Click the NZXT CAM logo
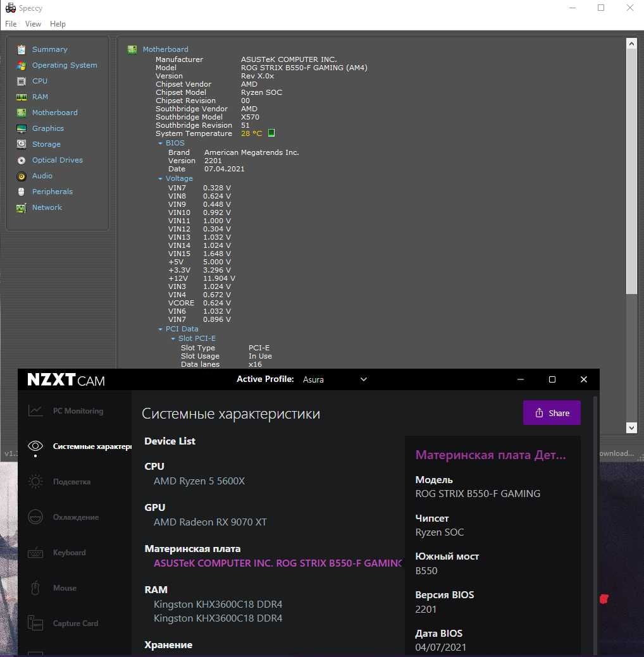Image resolution: width=644 pixels, height=657 pixels. pos(66,379)
